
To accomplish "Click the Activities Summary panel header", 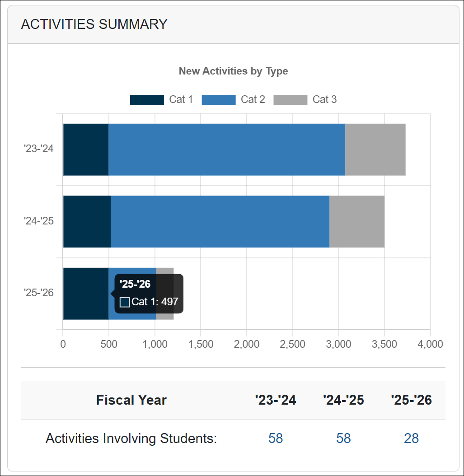I will pos(94,24).
